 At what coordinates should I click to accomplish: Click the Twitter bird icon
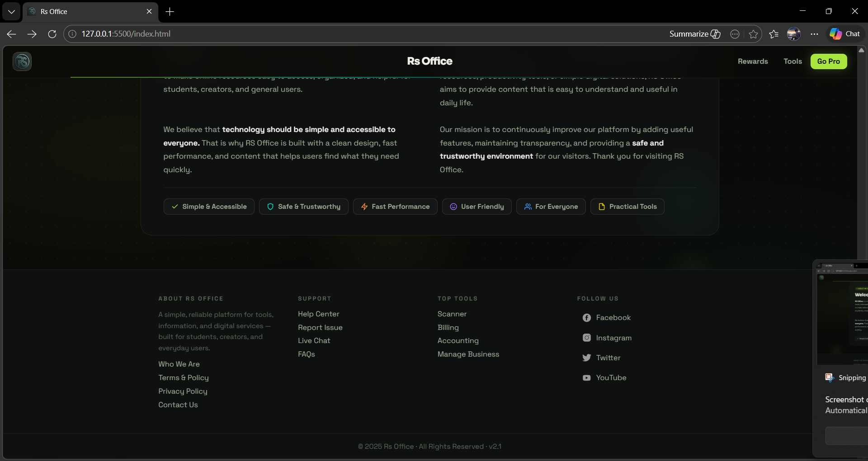point(586,358)
